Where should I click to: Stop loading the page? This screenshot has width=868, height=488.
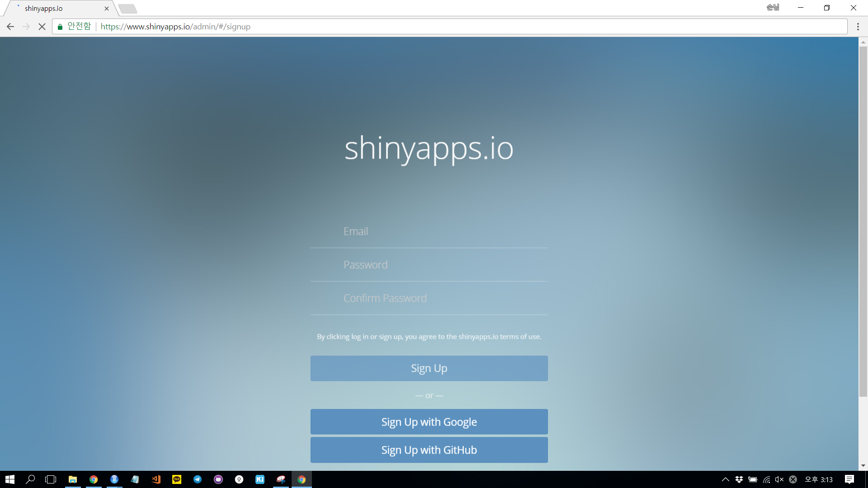pos(42,27)
